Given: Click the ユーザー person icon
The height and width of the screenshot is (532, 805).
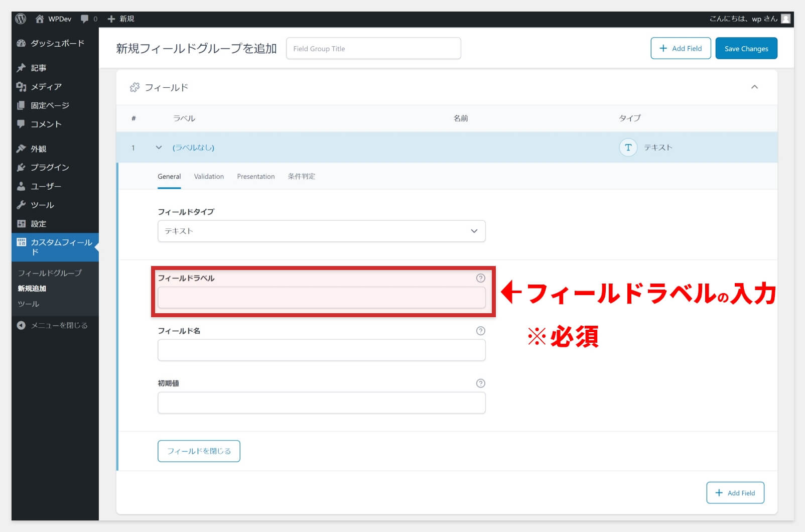Looking at the screenshot, I should 21,186.
